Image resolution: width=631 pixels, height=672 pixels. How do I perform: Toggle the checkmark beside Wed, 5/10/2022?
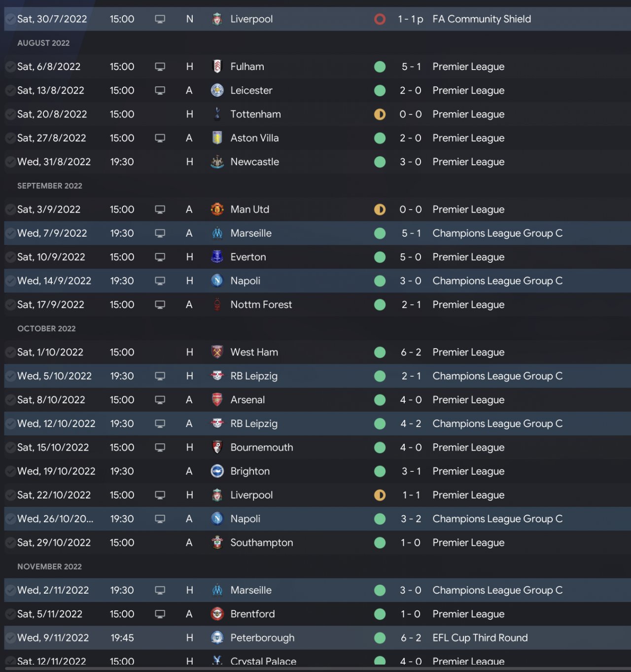click(x=10, y=376)
